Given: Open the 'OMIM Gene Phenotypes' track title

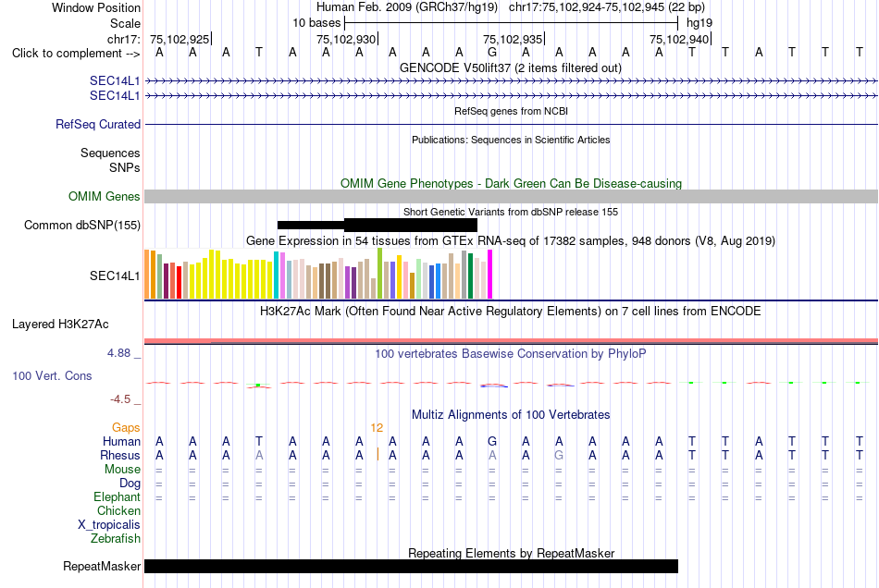Looking at the screenshot, I should coord(511,183).
